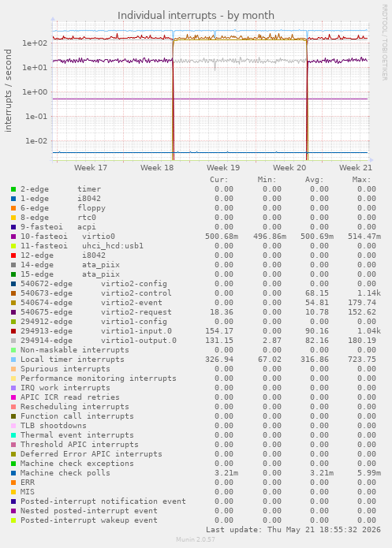Click the purple 10-fasteoi virtio0 legend swatch
The width and height of the screenshot is (392, 548).
[13, 237]
